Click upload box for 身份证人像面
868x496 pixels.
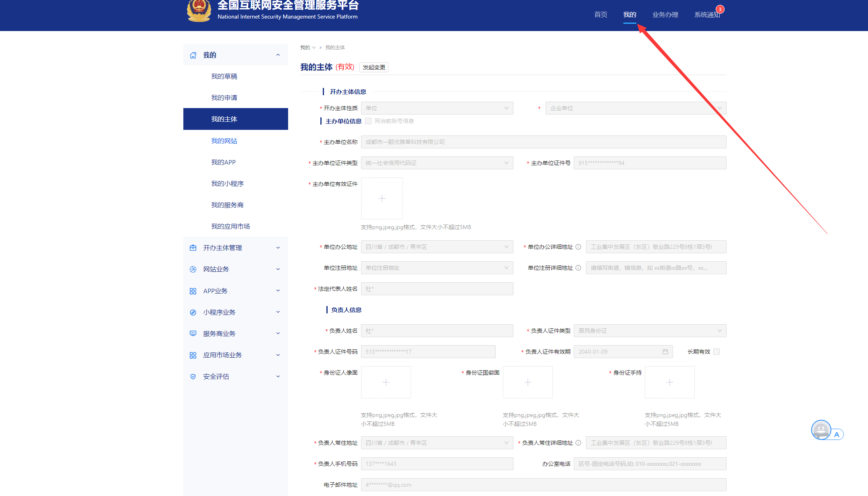(386, 382)
